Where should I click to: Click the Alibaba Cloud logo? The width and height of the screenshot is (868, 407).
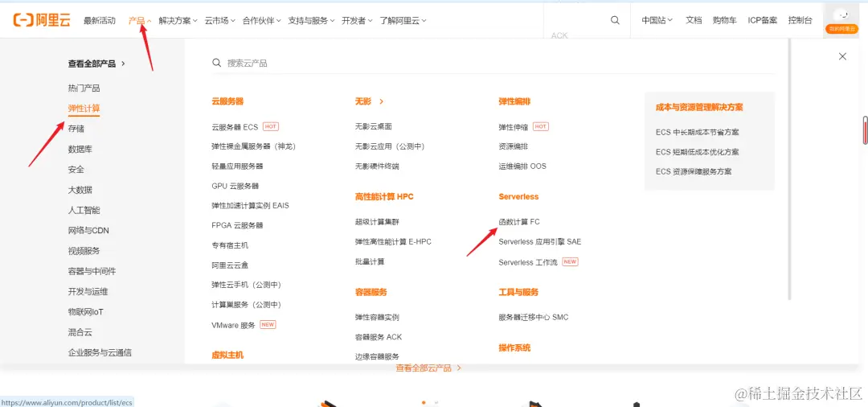click(42, 20)
